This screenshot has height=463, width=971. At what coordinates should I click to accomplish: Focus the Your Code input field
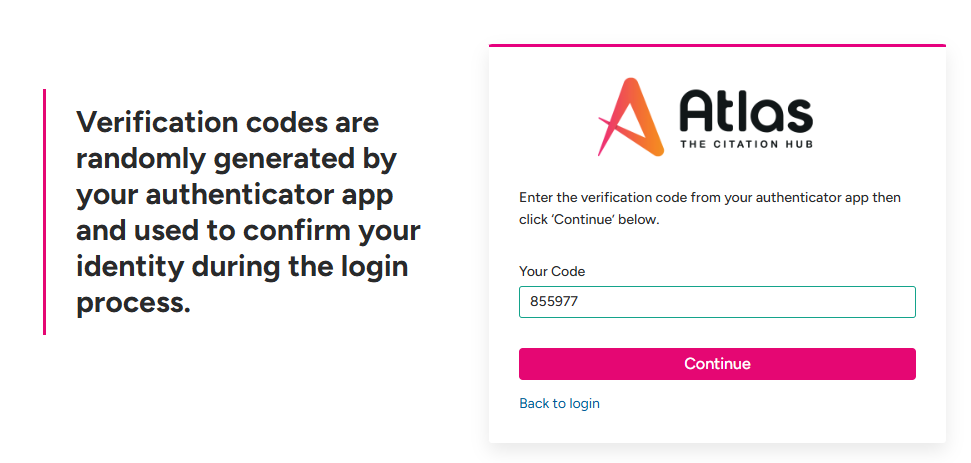coord(717,302)
